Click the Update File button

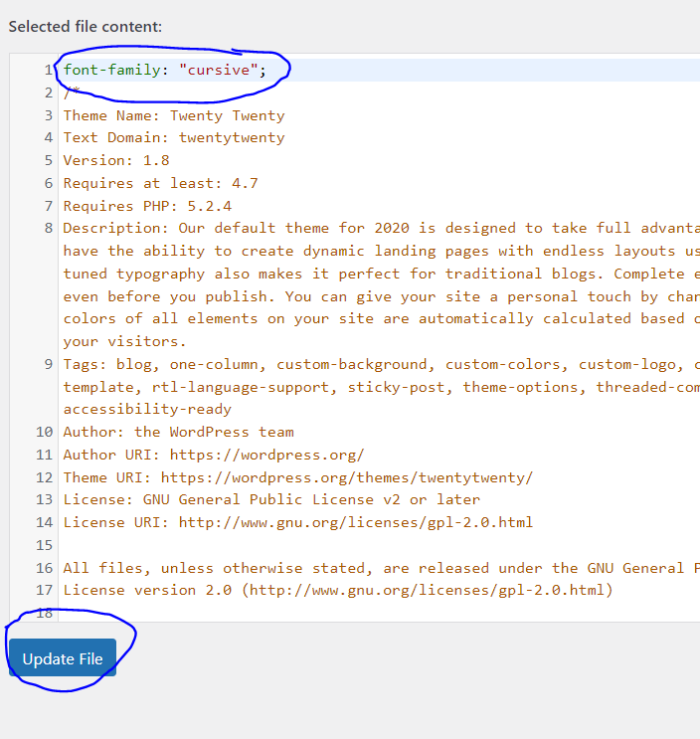click(x=63, y=658)
